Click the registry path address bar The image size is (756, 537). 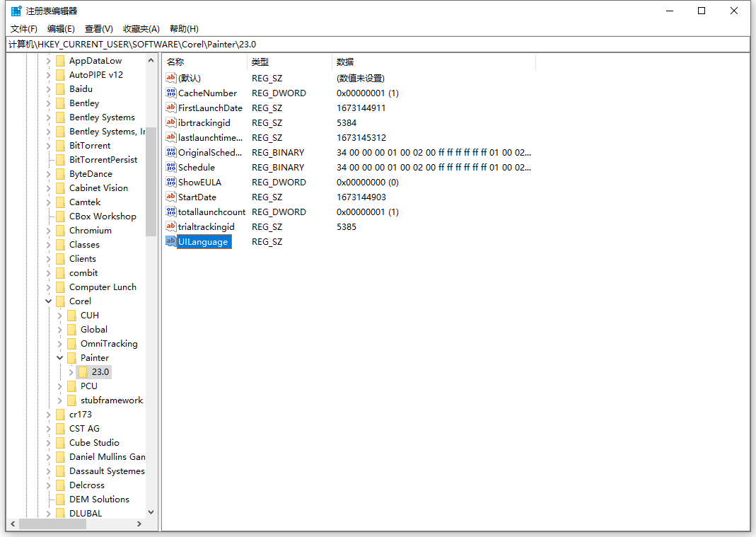tap(378, 45)
